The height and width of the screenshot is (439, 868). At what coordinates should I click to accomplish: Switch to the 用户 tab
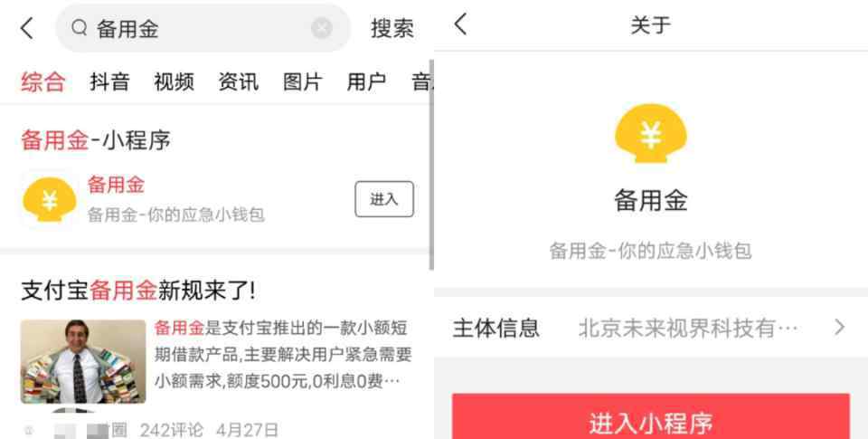(366, 82)
